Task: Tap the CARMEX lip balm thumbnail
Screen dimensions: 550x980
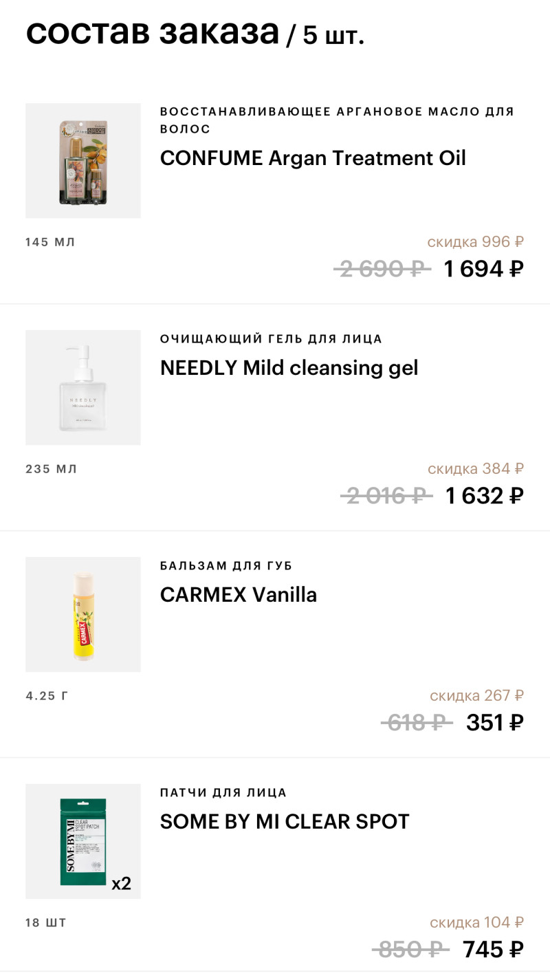Action: (83, 614)
